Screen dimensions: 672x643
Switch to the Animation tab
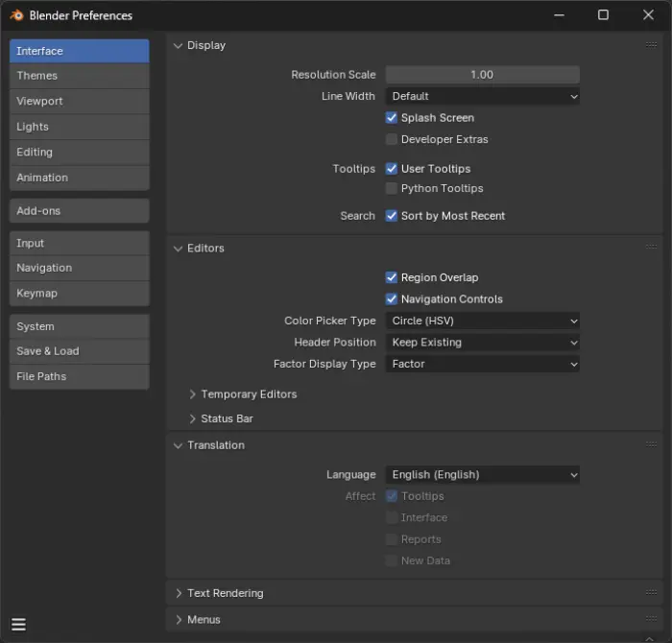(x=80, y=178)
